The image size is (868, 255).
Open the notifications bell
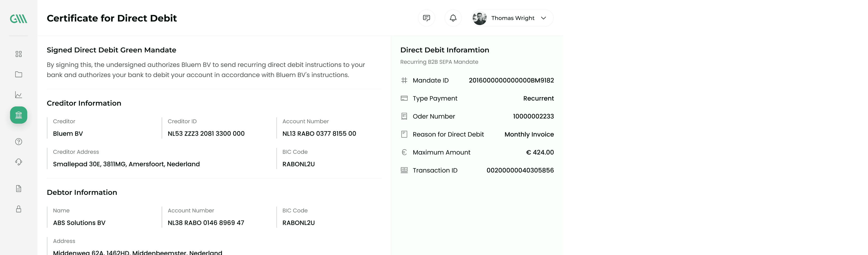pos(453,18)
